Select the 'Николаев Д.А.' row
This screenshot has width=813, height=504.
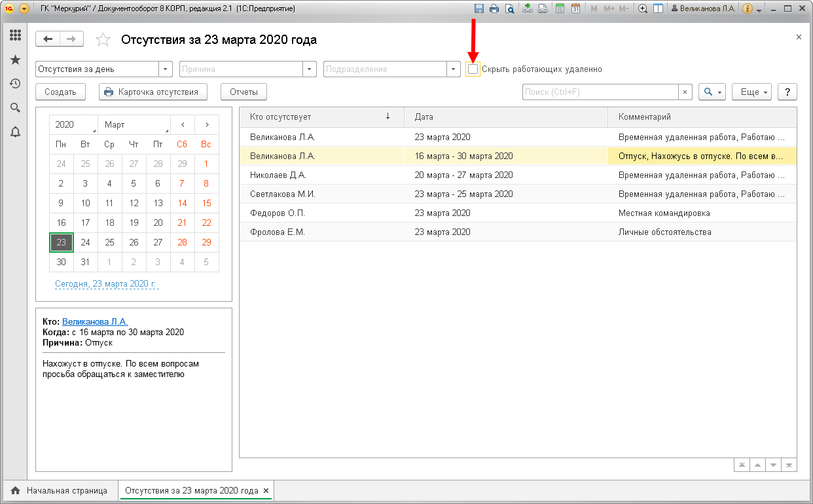pyautogui.click(x=518, y=175)
